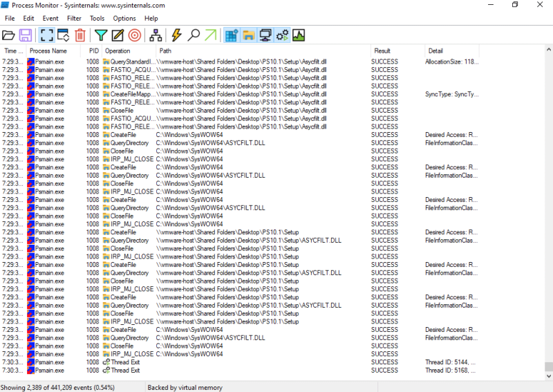Toggle event Capture in the toolbar
Screen dimensions: 553x392
coord(46,35)
